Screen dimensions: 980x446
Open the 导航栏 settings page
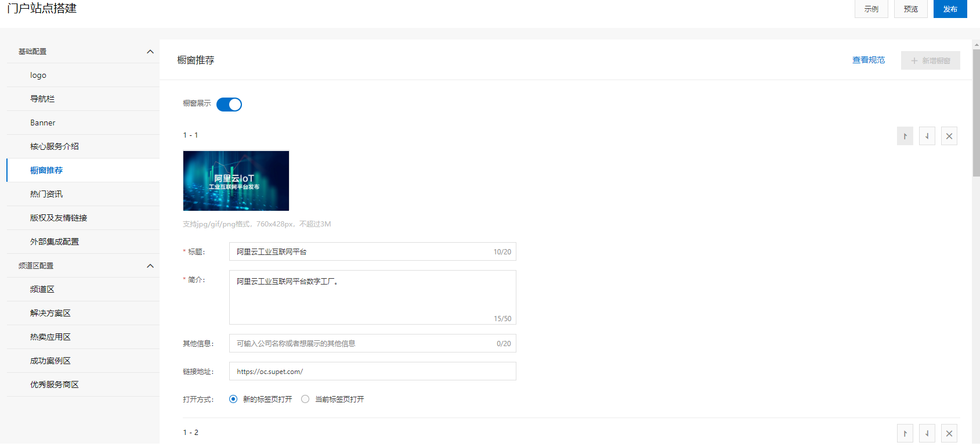pyautogui.click(x=83, y=99)
